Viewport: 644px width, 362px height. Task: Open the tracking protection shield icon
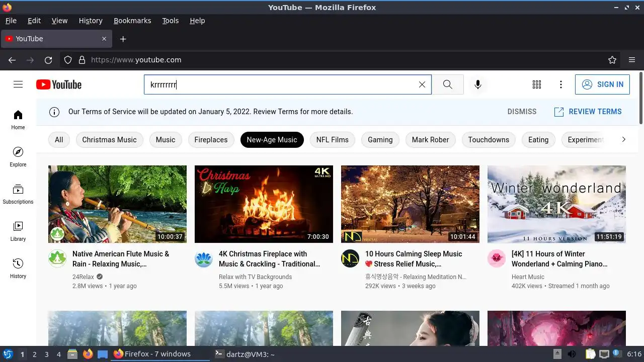point(68,60)
